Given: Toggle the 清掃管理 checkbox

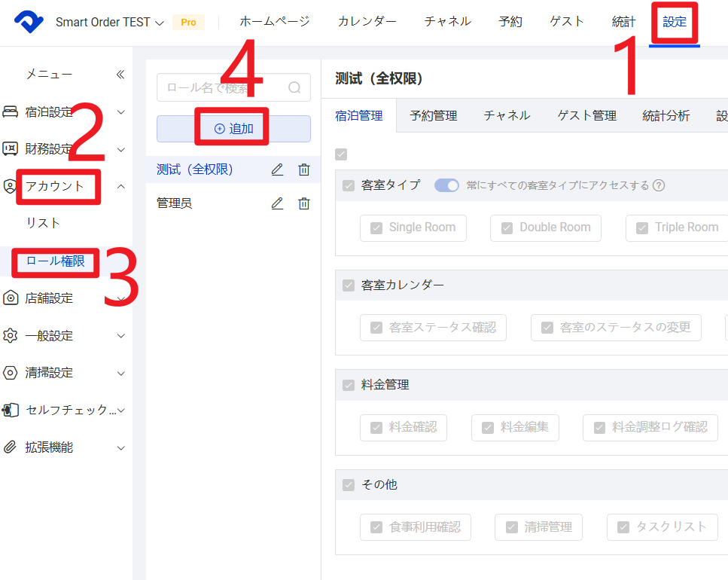Looking at the screenshot, I should click(512, 527).
